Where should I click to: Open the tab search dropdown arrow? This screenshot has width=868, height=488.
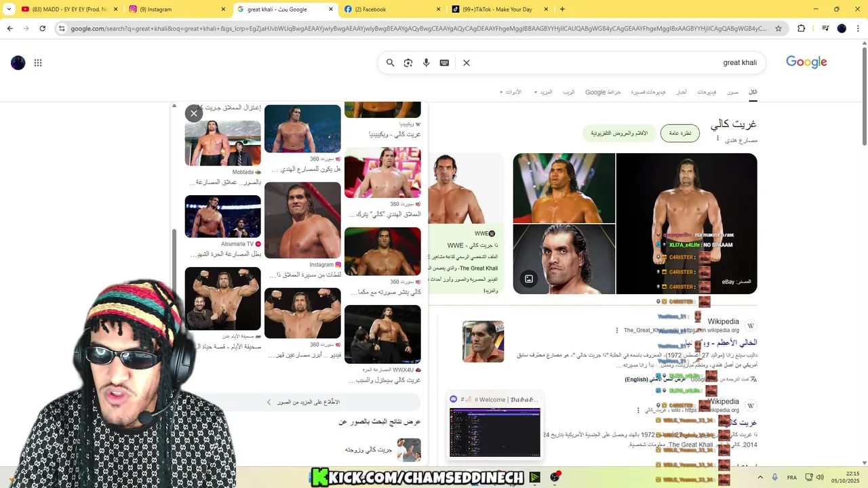tap(9, 9)
